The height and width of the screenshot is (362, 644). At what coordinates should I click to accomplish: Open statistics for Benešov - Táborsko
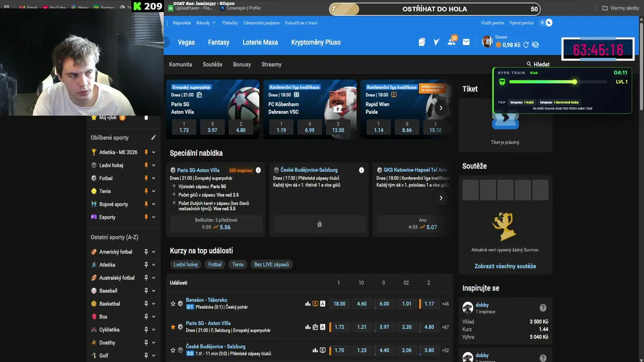pyautogui.click(x=308, y=304)
